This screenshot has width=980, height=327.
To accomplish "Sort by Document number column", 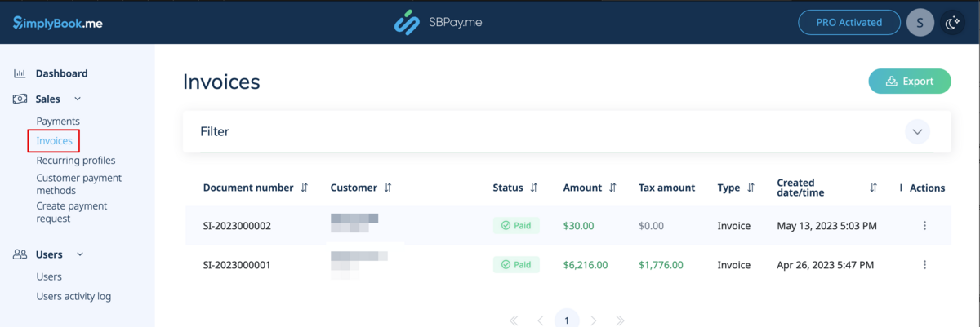I will pyautogui.click(x=305, y=188).
